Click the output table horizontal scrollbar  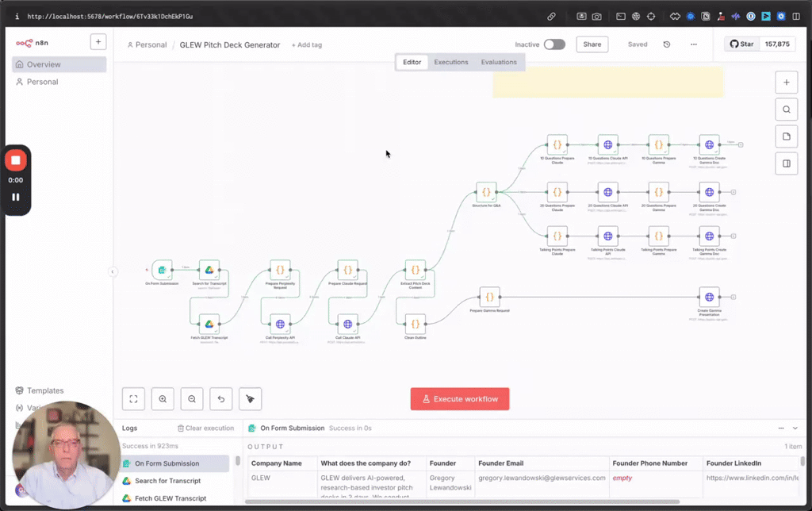tap(462, 501)
